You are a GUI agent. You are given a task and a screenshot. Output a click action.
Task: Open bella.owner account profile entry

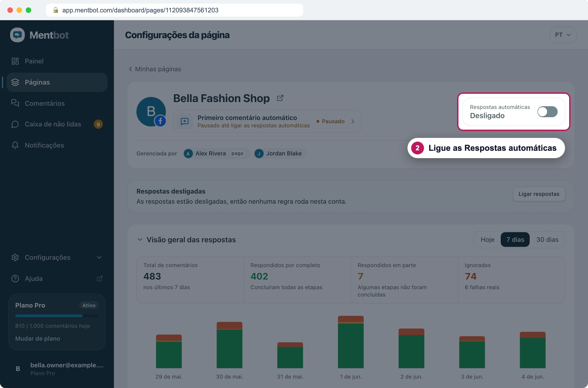point(57,369)
